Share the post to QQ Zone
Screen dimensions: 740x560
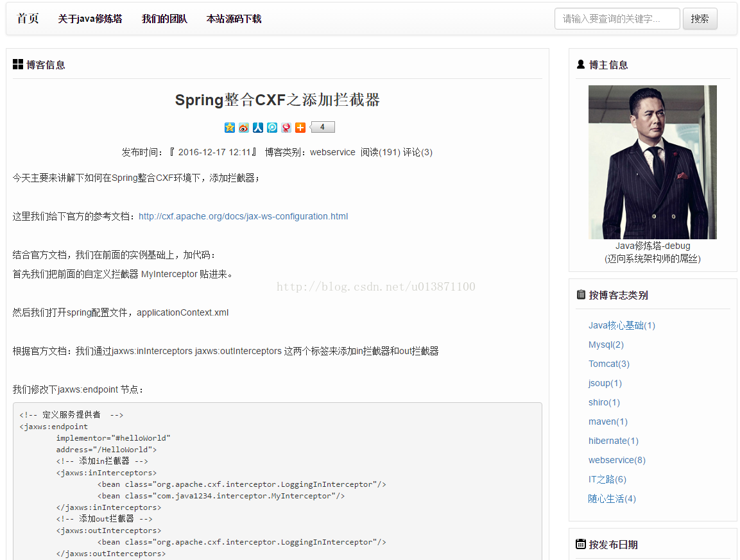pyautogui.click(x=229, y=128)
